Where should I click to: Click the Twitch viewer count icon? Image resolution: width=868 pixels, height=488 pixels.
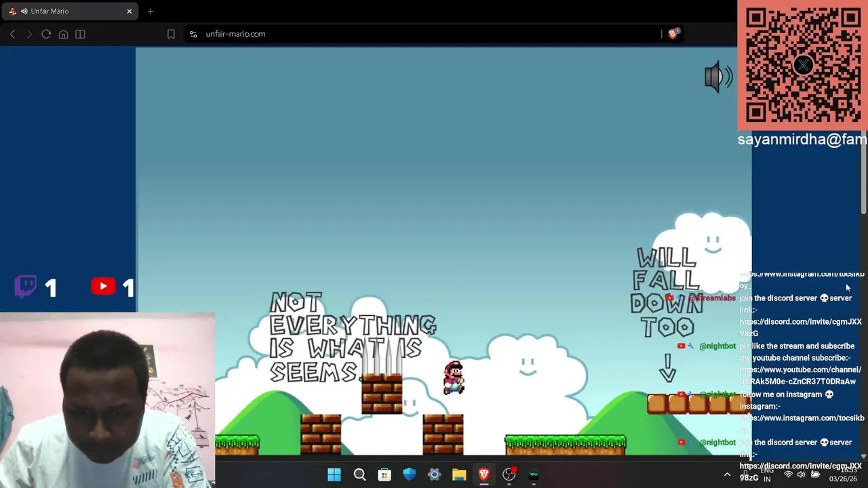26,286
